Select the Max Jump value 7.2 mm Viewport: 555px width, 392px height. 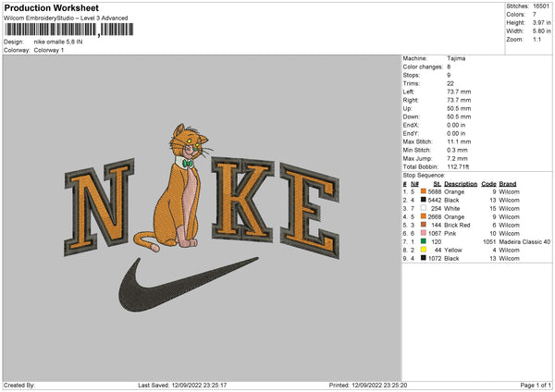[458, 158]
